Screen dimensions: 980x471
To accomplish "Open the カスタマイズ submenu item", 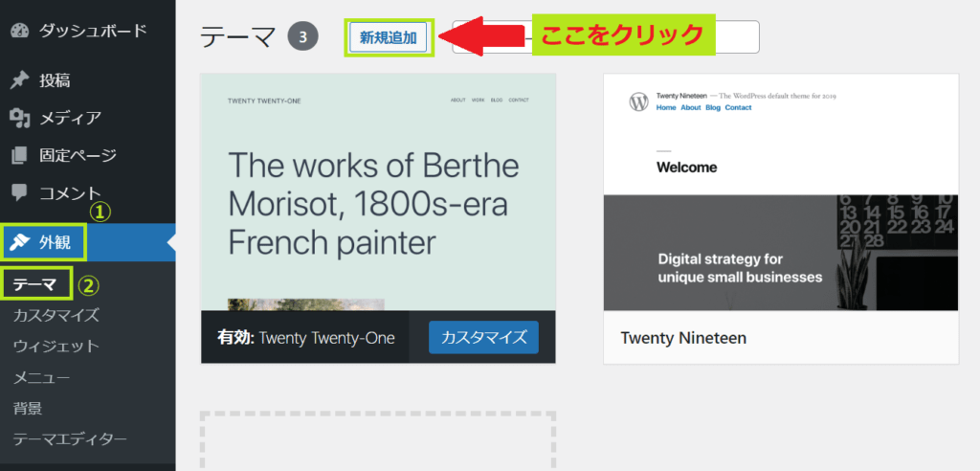I will tap(56, 315).
